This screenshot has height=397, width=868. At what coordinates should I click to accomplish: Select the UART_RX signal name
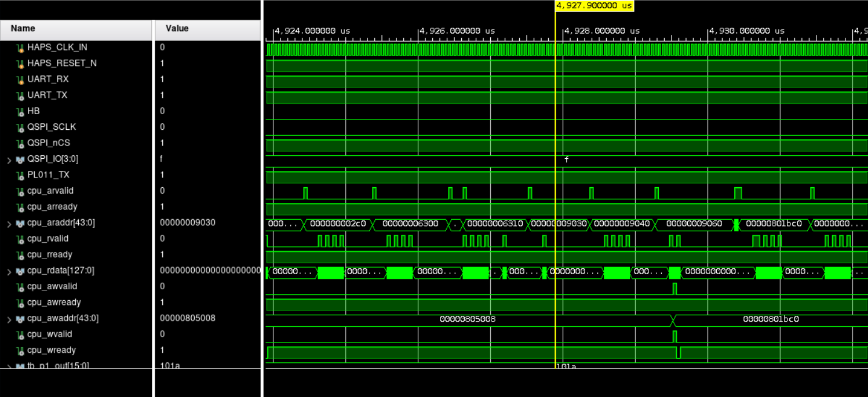point(48,79)
